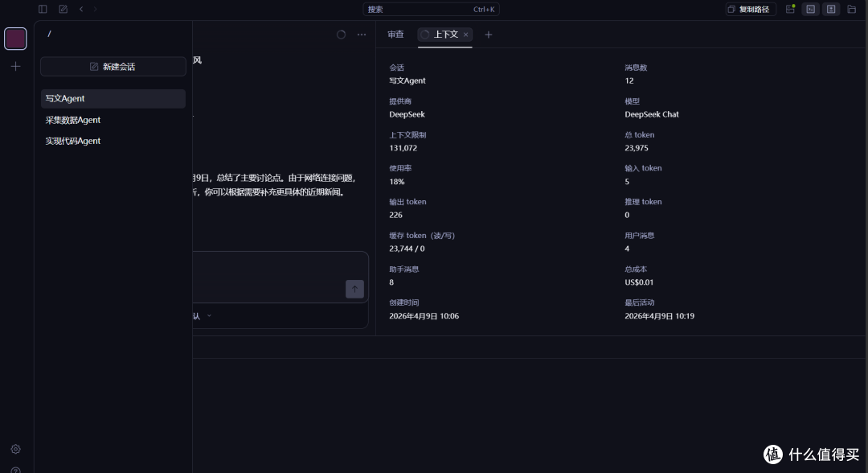The width and height of the screenshot is (868, 473).
Task: Select the purple project avatar
Action: (x=15, y=39)
